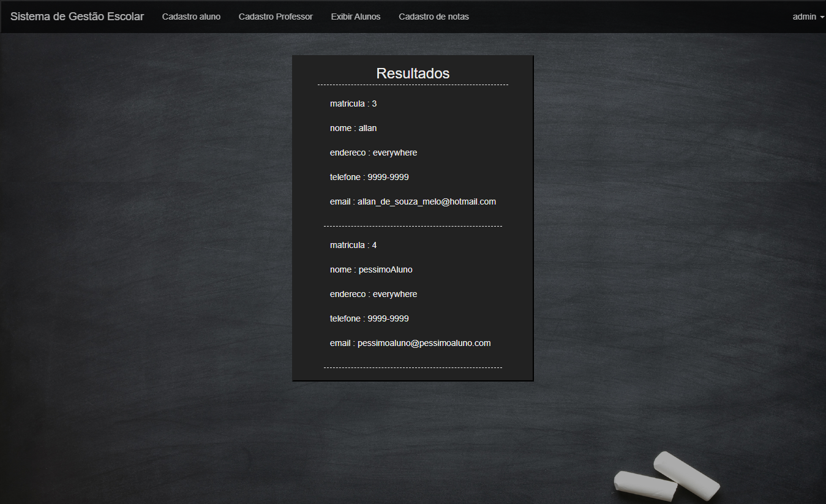Click the Resultados heading

(413, 73)
